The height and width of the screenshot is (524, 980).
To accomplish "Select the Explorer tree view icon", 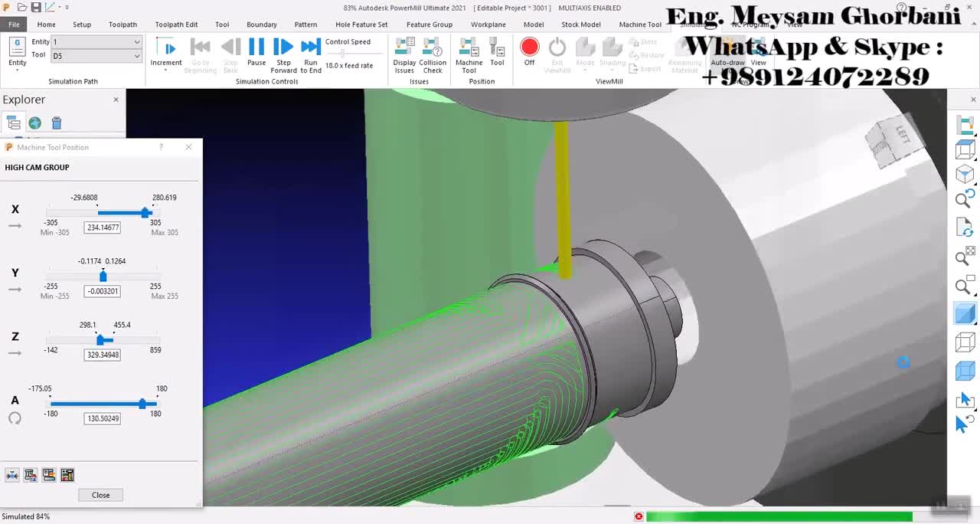I will pyautogui.click(x=14, y=123).
